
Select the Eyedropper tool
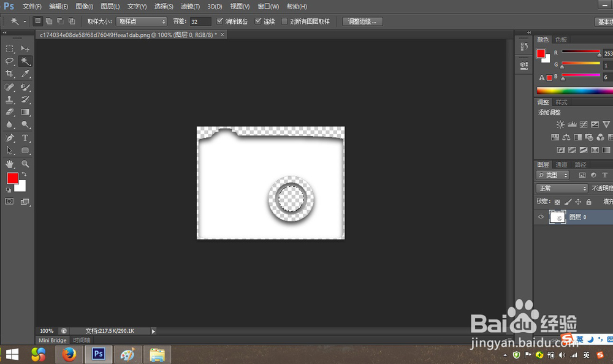[x=25, y=74]
